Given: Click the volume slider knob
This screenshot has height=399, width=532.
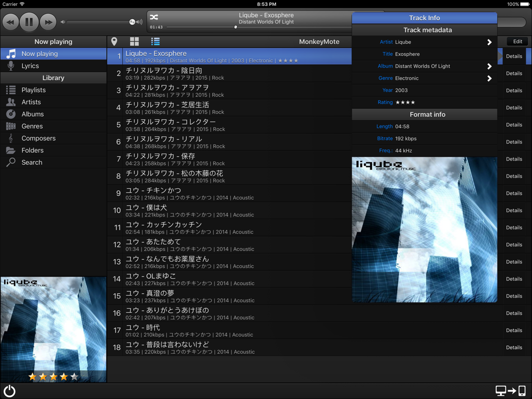Looking at the screenshot, I should click(x=132, y=22).
